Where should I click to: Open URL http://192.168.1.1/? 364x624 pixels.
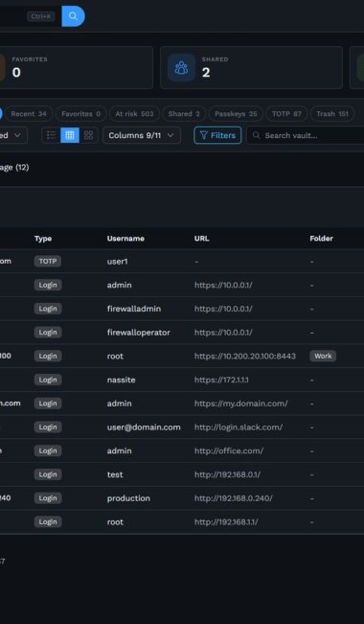coord(226,521)
